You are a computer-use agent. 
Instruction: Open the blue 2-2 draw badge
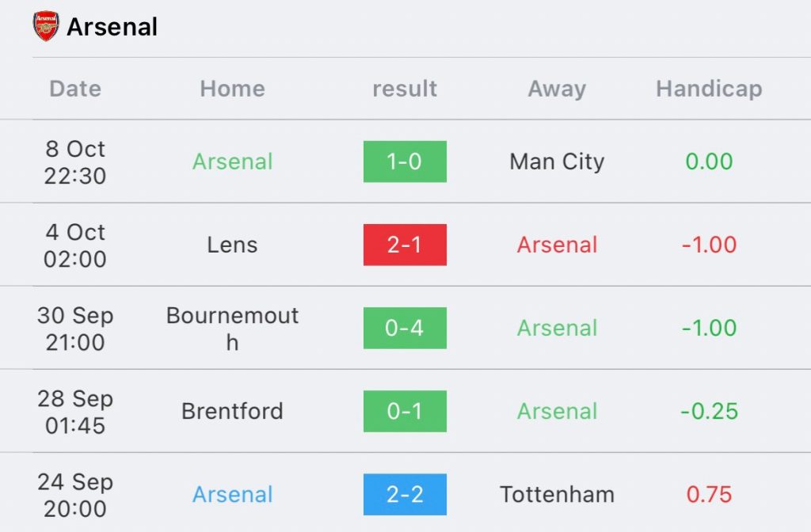[x=405, y=494]
